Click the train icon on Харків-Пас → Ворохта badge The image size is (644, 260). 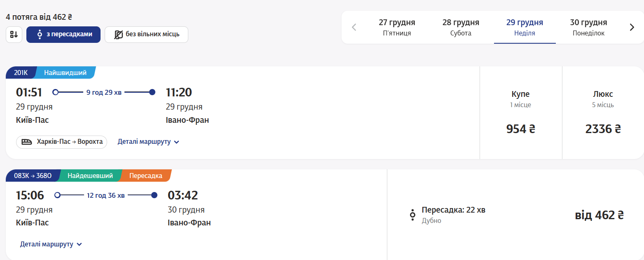26,142
